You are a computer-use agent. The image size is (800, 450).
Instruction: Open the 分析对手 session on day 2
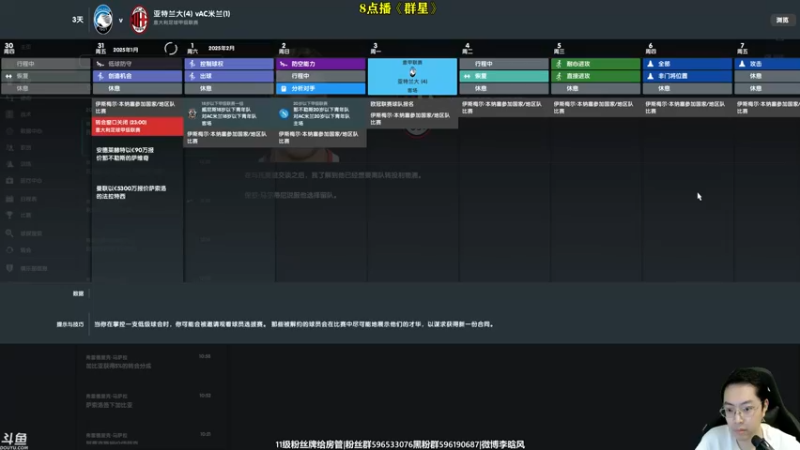pyautogui.click(x=321, y=88)
